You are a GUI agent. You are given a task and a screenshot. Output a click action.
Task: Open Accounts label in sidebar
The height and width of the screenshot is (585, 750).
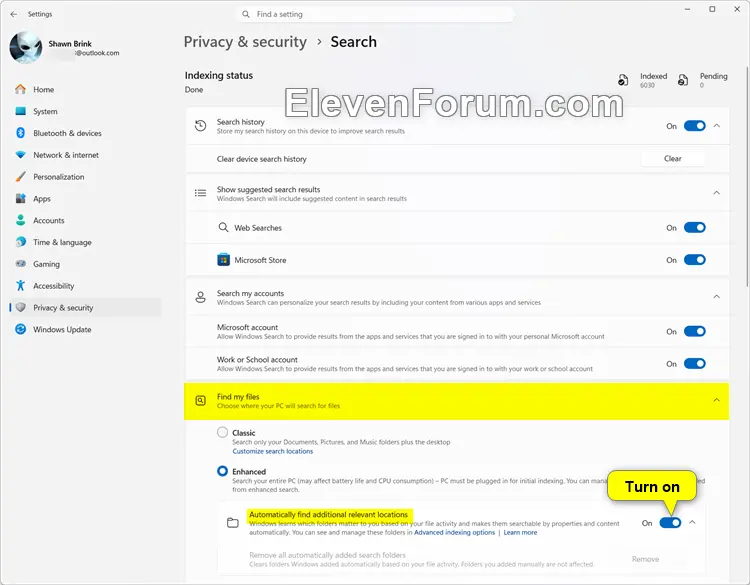click(49, 221)
